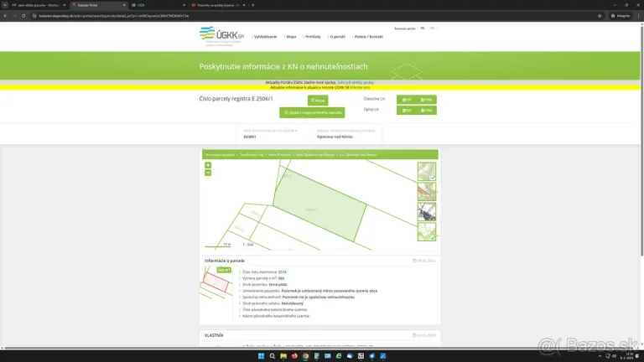Select the second terrain map layer thumbnail
The image size is (644, 362).
(427, 192)
